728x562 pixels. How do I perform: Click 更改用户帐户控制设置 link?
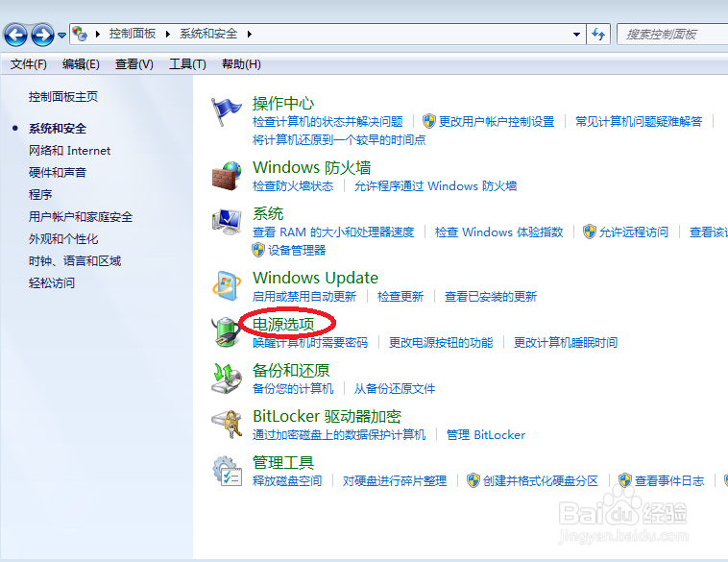(497, 122)
